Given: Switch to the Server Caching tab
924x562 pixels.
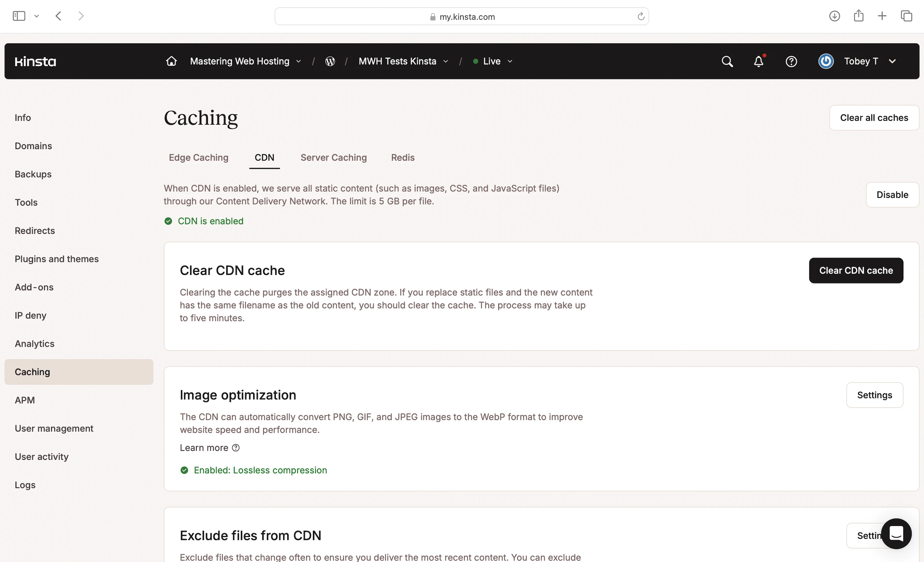Looking at the screenshot, I should (x=333, y=157).
